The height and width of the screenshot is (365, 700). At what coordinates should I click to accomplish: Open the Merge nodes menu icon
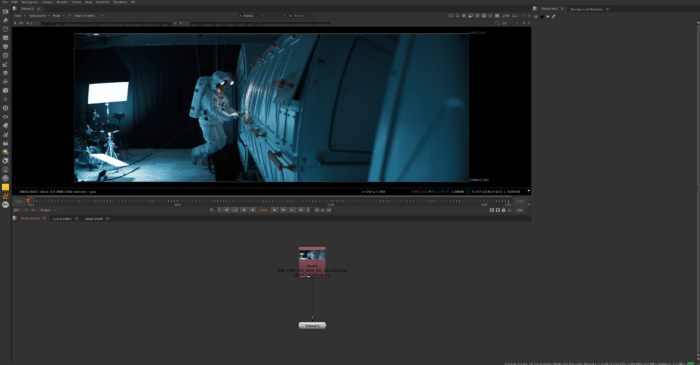5,73
